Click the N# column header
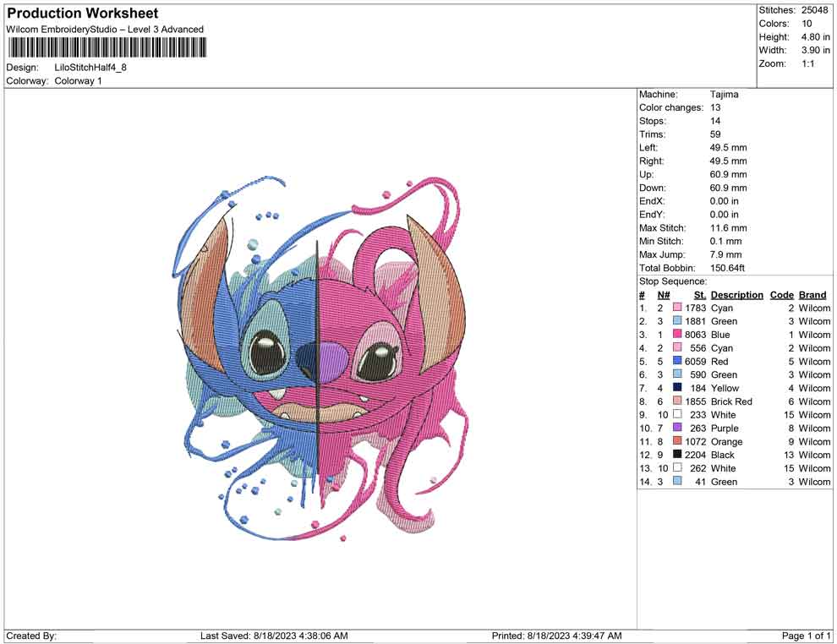The height and width of the screenshot is (644, 837). coord(664,295)
